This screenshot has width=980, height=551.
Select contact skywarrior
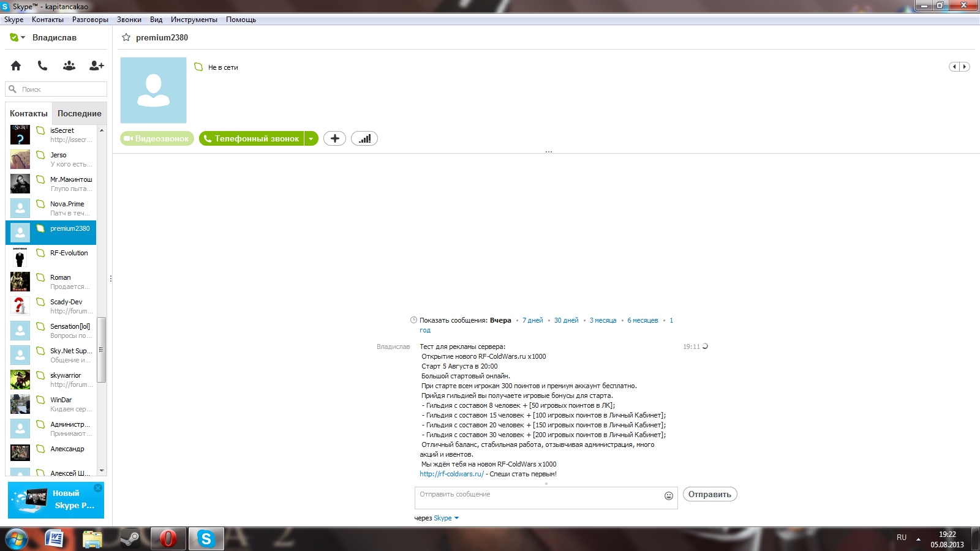pyautogui.click(x=51, y=380)
